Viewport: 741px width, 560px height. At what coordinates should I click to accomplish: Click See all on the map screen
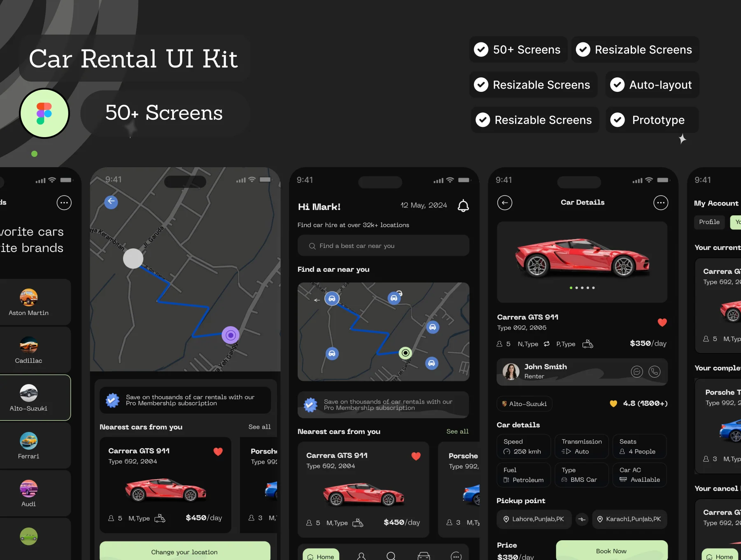259,427
